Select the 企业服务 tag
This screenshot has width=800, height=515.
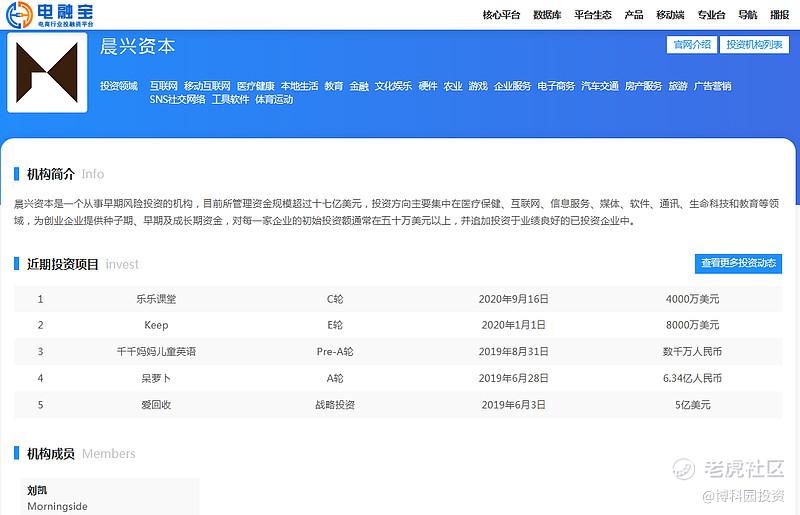pyautogui.click(x=512, y=86)
